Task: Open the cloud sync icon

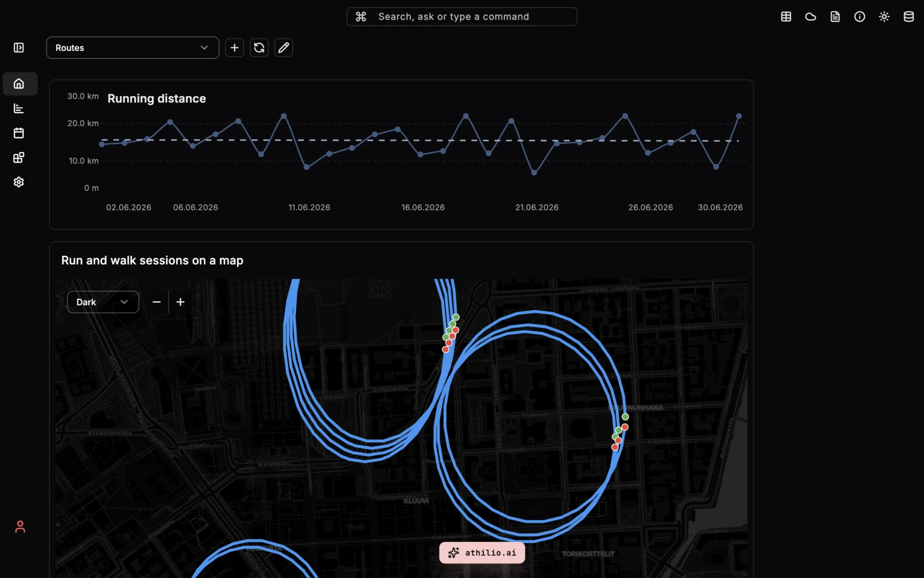Action: 811,17
